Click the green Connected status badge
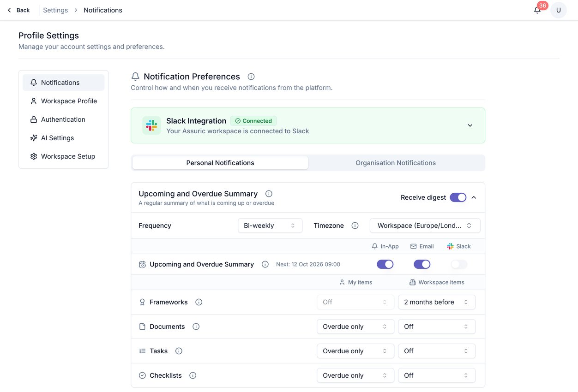 tap(253, 121)
